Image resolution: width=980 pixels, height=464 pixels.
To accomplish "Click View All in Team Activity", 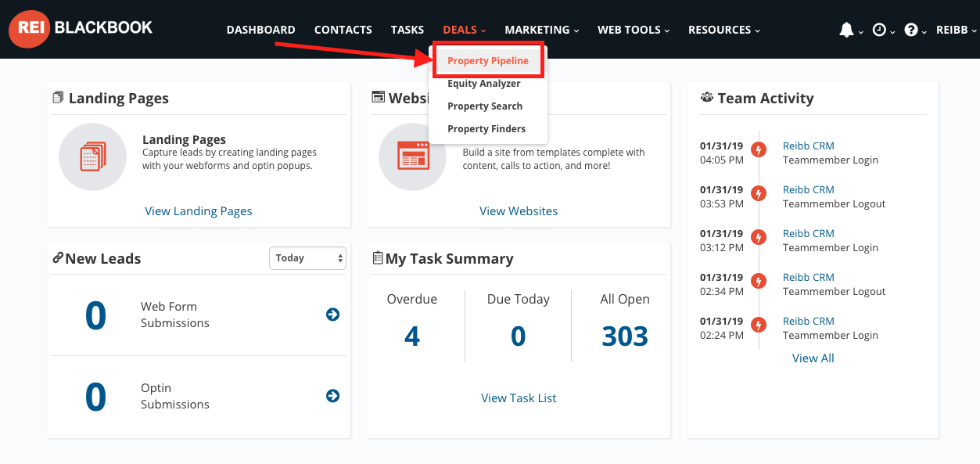I will point(813,358).
